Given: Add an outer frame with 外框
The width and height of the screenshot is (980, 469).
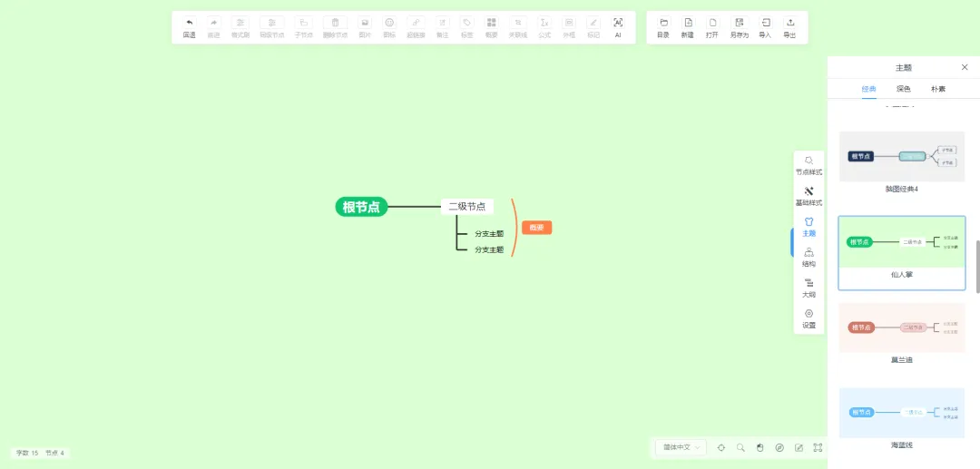Looking at the screenshot, I should (x=569, y=23).
